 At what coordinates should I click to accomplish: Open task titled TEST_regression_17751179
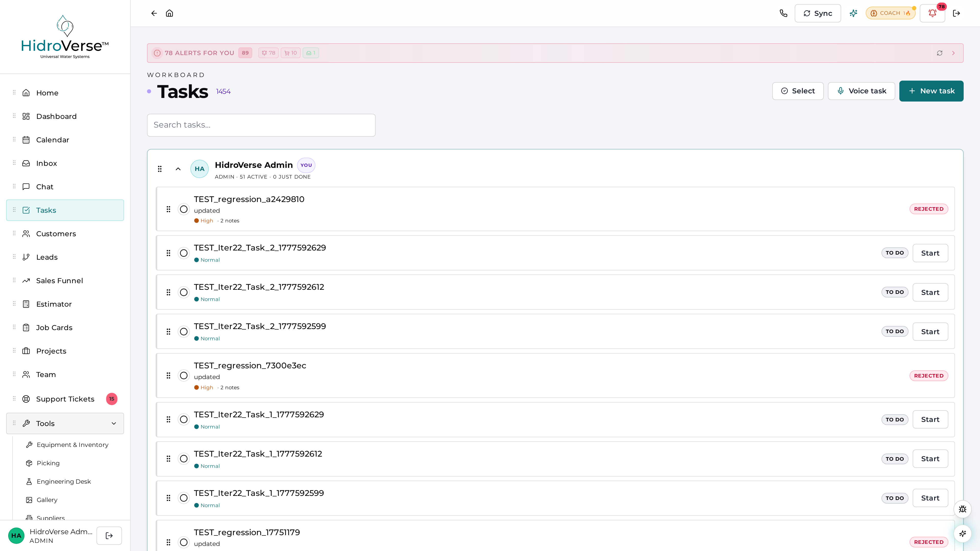[x=247, y=532]
